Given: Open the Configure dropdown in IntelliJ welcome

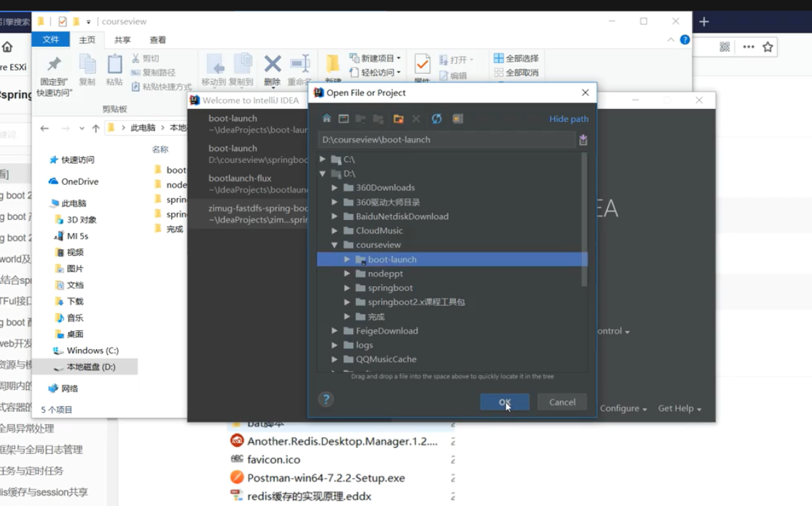Looking at the screenshot, I should [624, 408].
